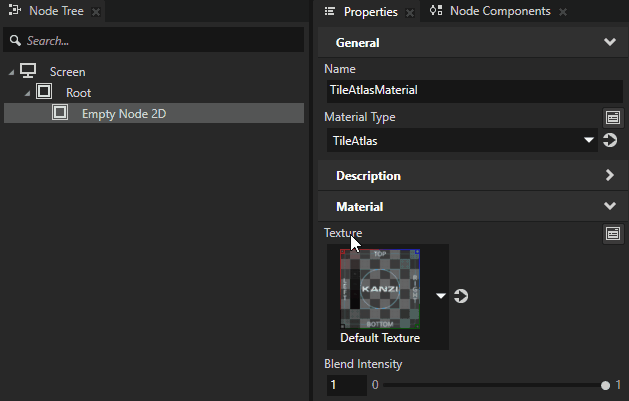Click the Blend Intensity label

click(363, 364)
